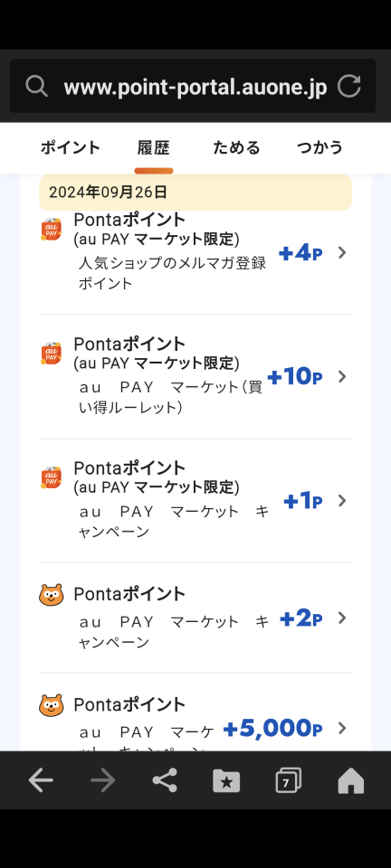Tap the URL field www.point-portal.auone.jp
This screenshot has height=868, width=391.
(x=195, y=87)
